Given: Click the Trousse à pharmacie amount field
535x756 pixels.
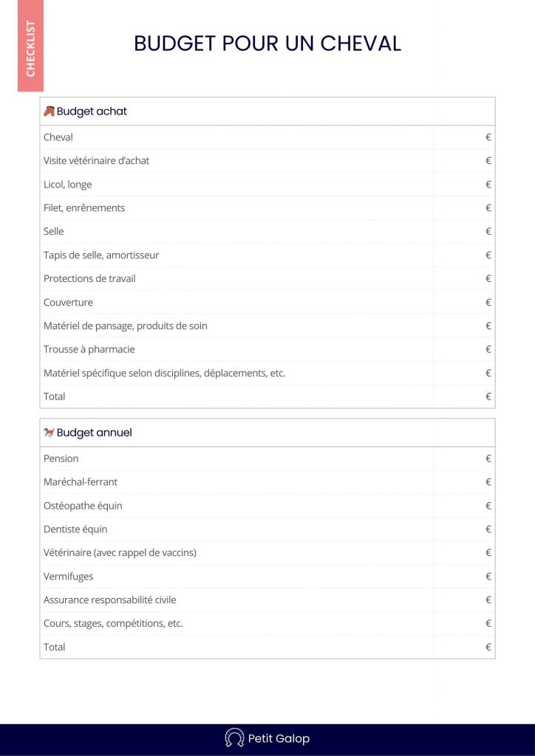Looking at the screenshot, I should [x=463, y=349].
